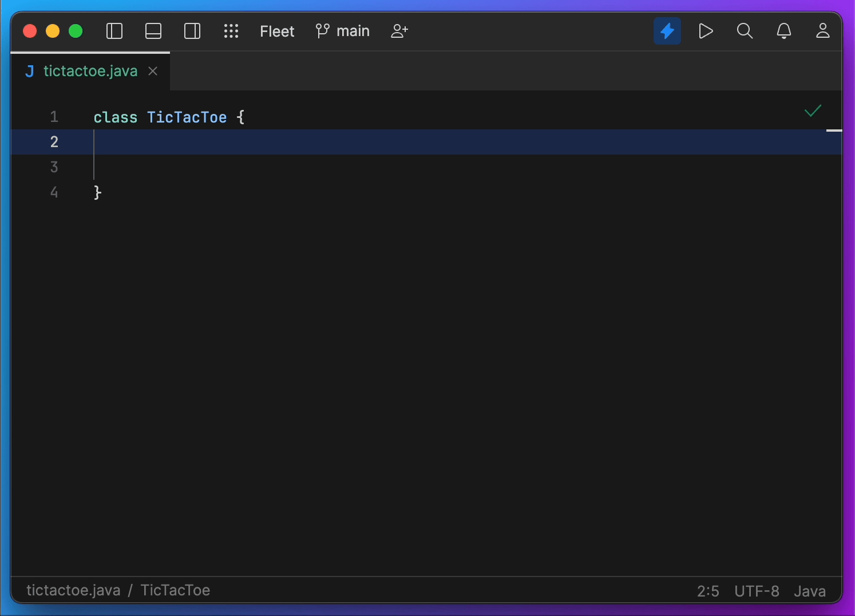Click the Java language selector
Viewport: 855px width, 616px height.
809,591
